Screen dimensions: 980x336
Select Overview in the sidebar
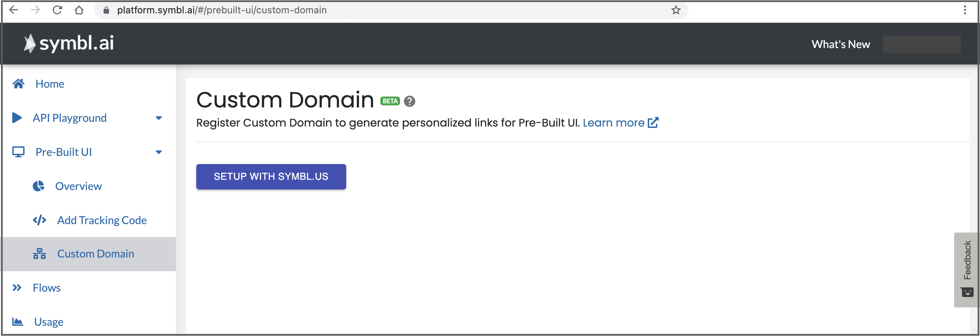[78, 186]
